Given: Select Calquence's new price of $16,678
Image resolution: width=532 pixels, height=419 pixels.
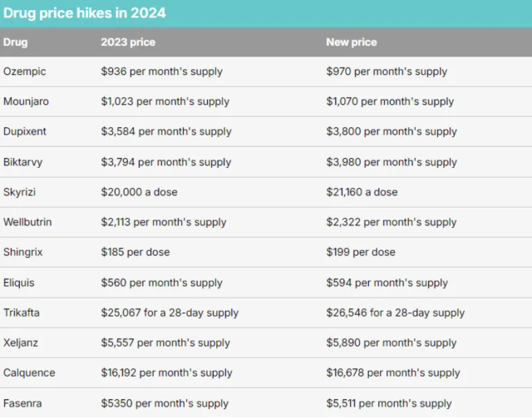Looking at the screenshot, I should [393, 372].
